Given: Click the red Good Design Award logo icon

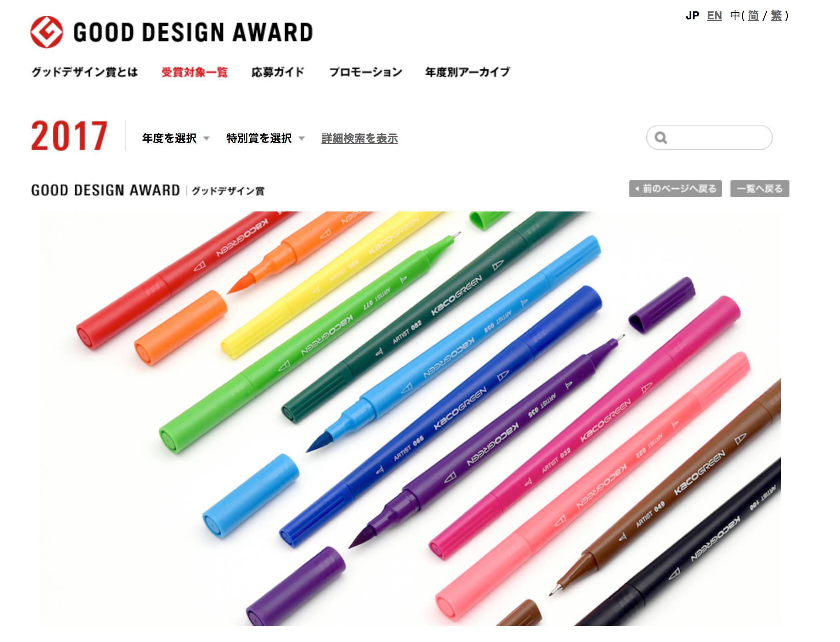Looking at the screenshot, I should point(47,32).
